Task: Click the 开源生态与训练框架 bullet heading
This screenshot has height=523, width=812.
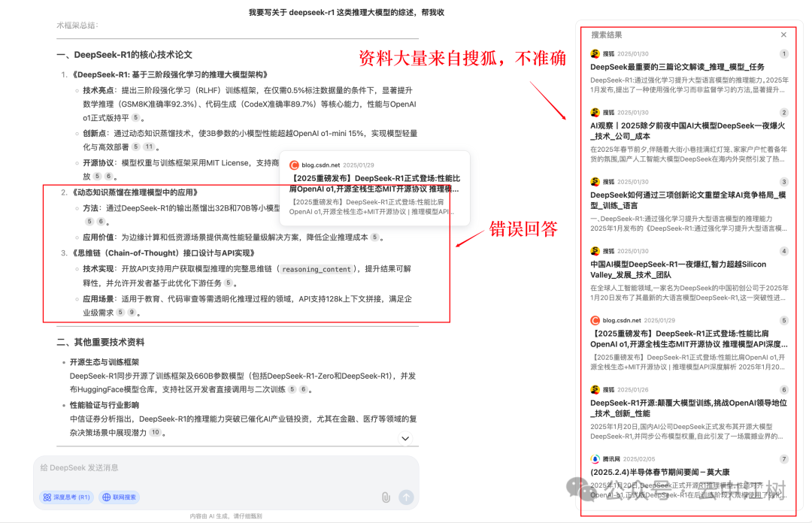Action: point(105,362)
